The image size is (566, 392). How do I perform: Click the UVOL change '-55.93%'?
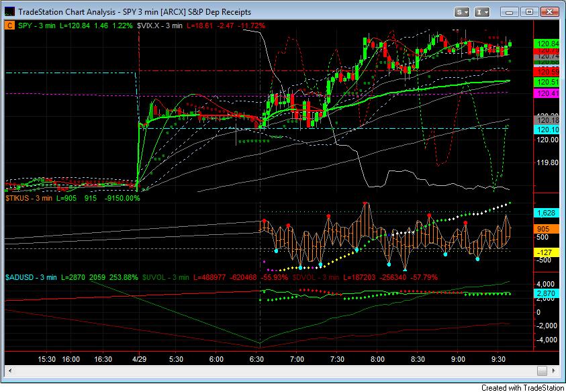point(274,278)
